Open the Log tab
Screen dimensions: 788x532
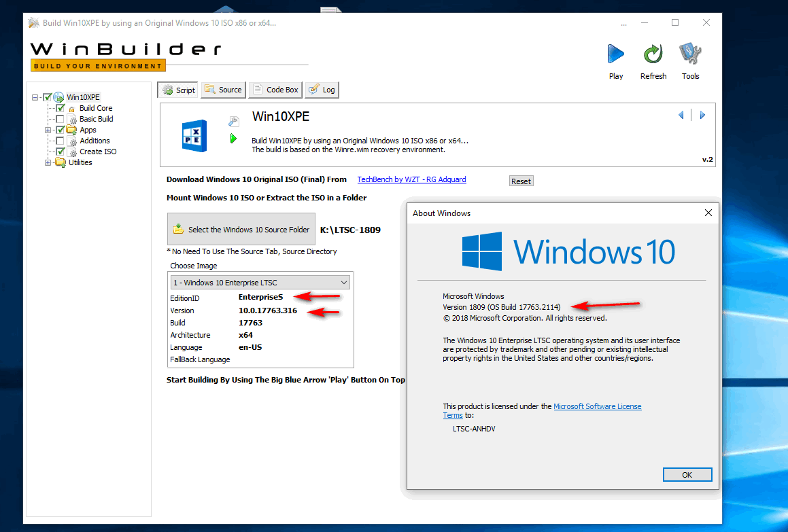(x=322, y=90)
